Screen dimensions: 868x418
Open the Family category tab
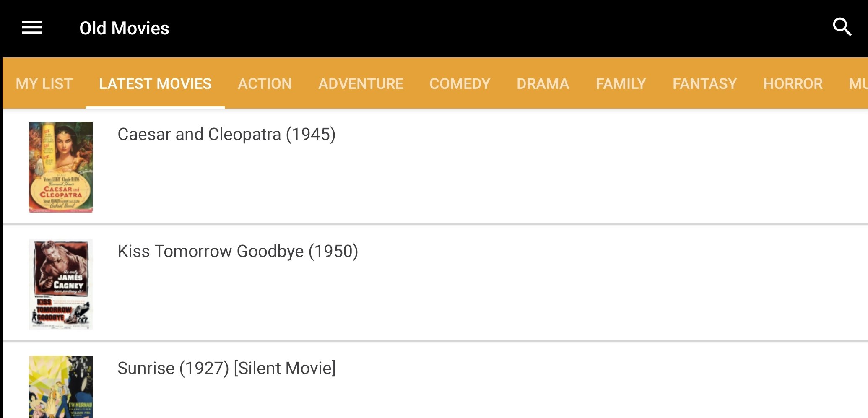tap(621, 83)
